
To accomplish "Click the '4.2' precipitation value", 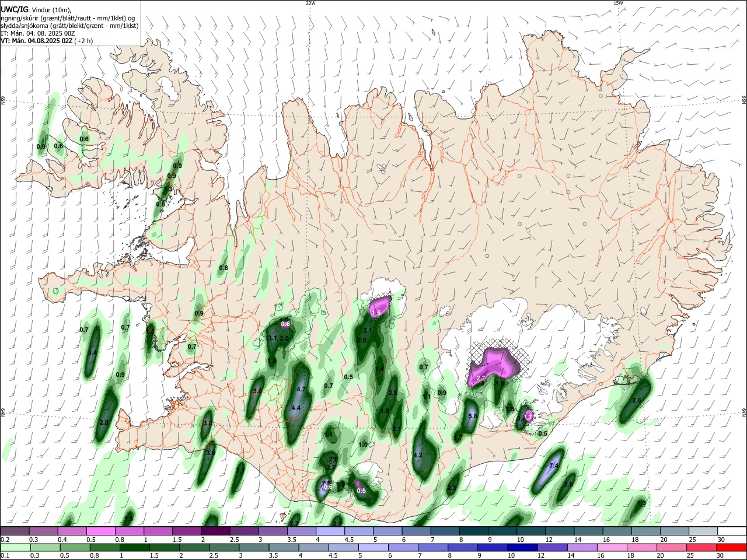I will 417,455.
